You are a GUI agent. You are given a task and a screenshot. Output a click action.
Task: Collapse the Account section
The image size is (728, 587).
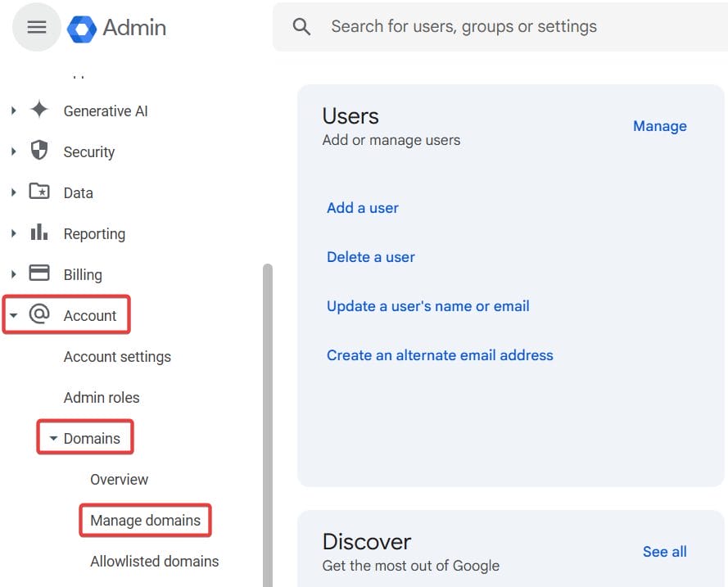(x=12, y=315)
